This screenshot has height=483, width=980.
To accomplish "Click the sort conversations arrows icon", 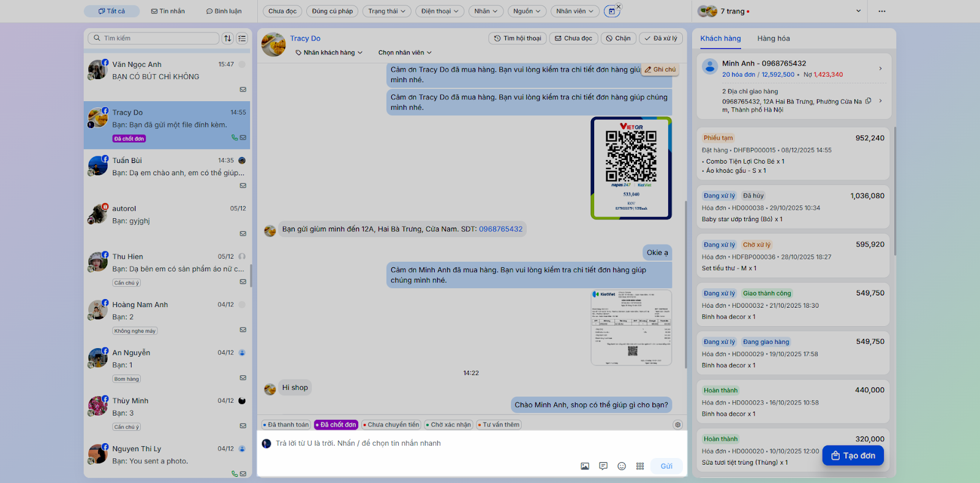I will click(x=228, y=38).
